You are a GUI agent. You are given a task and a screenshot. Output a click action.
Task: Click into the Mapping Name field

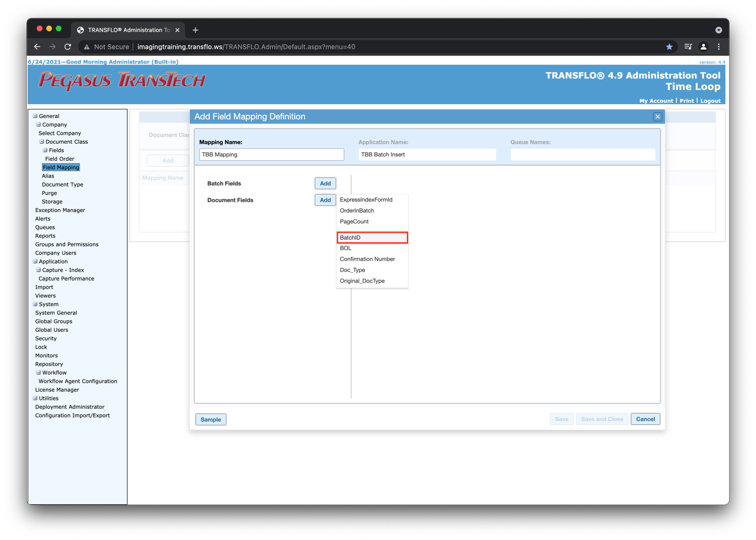(x=272, y=154)
